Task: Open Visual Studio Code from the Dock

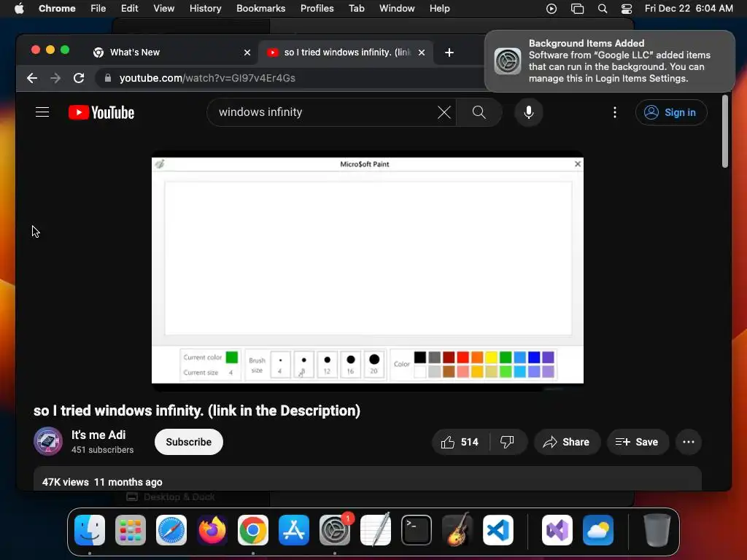Action: pyautogui.click(x=498, y=530)
